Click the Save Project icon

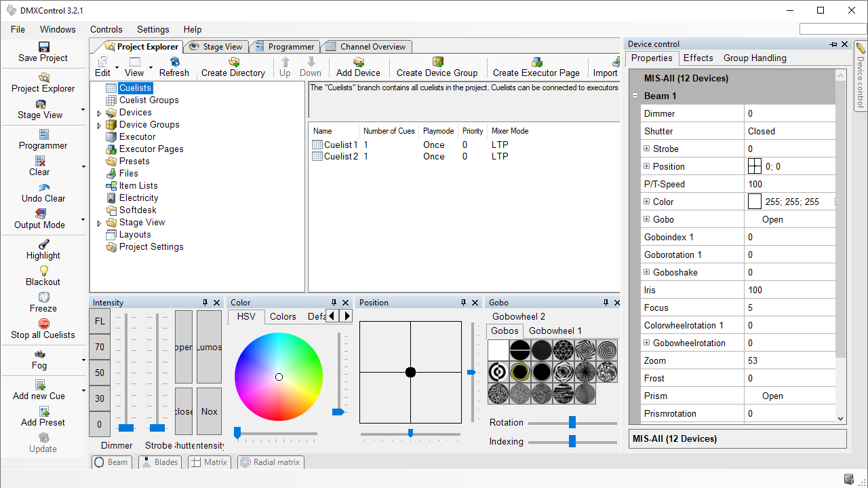click(x=43, y=47)
